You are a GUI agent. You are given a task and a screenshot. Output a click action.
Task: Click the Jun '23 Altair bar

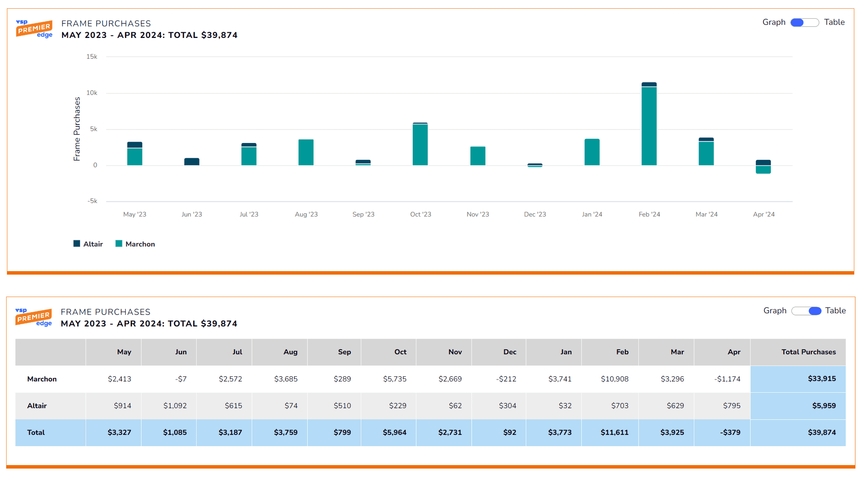192,162
